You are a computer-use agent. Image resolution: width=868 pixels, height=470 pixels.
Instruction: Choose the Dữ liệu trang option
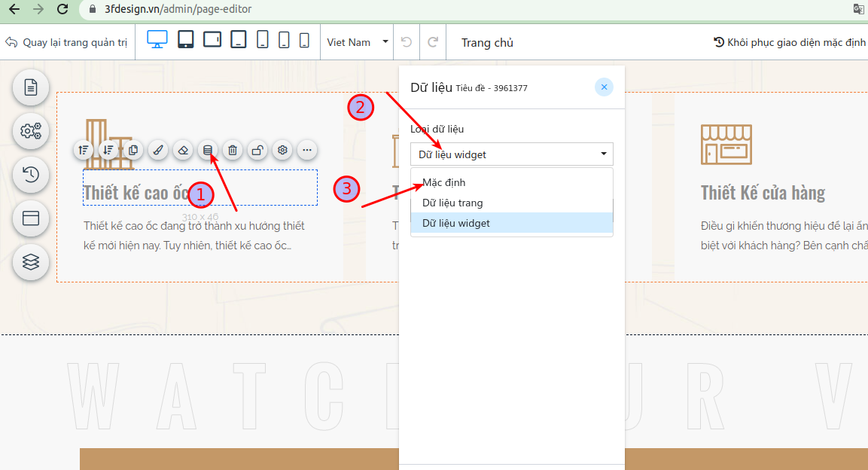click(x=511, y=203)
